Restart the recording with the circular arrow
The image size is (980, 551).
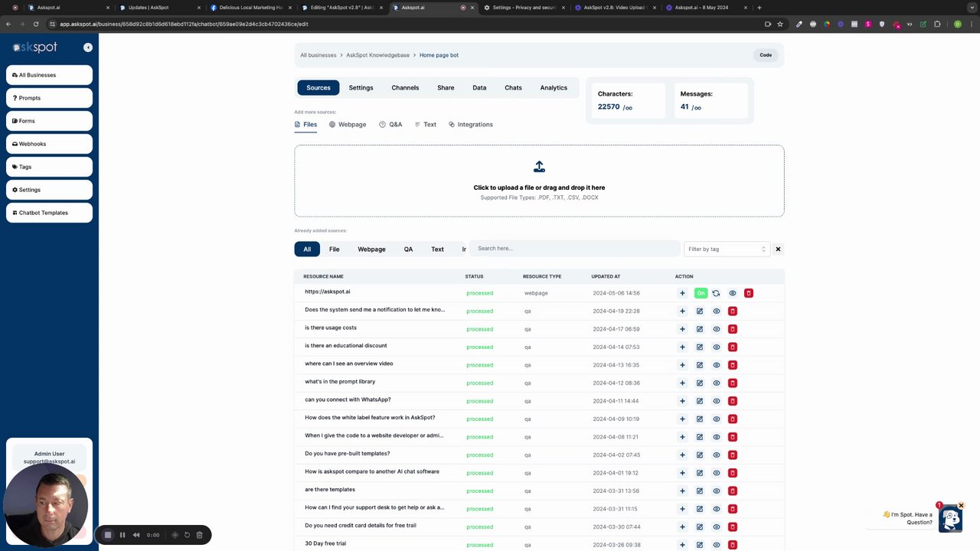pyautogui.click(x=187, y=535)
